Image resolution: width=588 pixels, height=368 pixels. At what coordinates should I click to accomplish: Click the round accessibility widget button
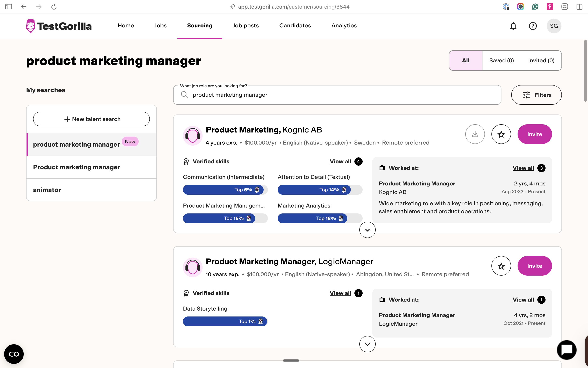pos(14,354)
